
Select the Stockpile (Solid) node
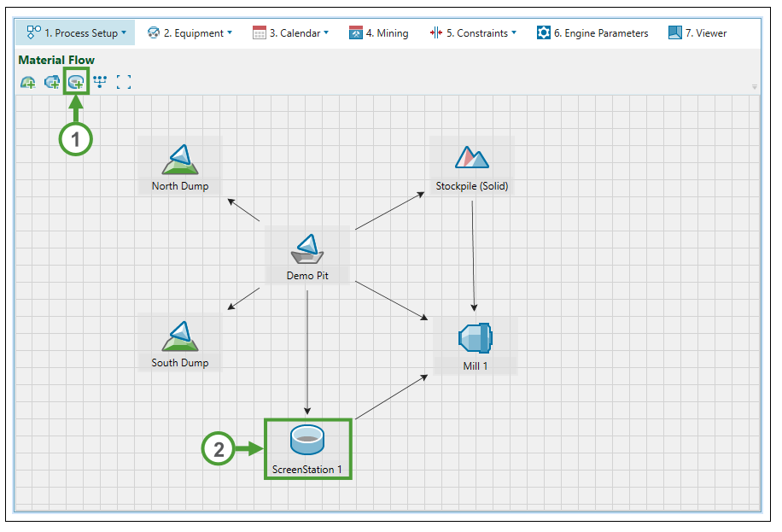(472, 167)
